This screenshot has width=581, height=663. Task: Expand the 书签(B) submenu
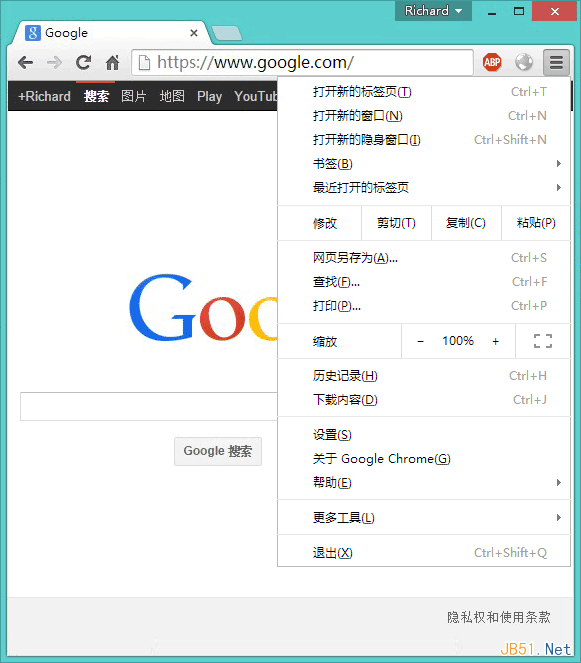[424, 164]
